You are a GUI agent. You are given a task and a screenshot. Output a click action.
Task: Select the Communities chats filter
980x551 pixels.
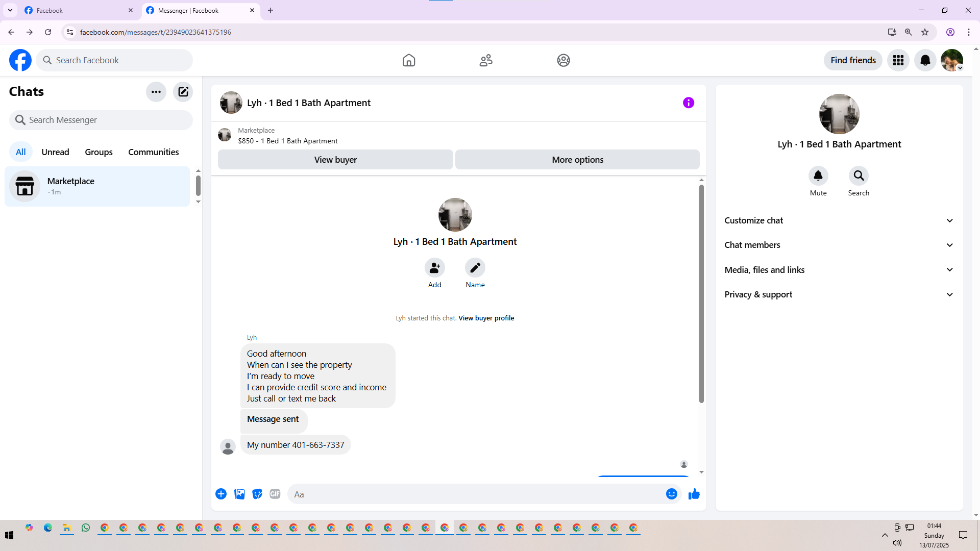tap(153, 152)
